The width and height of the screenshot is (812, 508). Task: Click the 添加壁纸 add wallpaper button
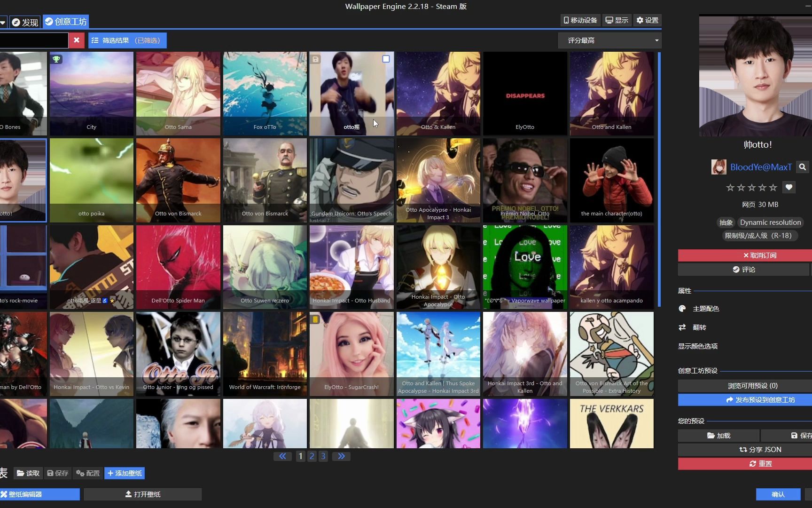[x=125, y=473]
